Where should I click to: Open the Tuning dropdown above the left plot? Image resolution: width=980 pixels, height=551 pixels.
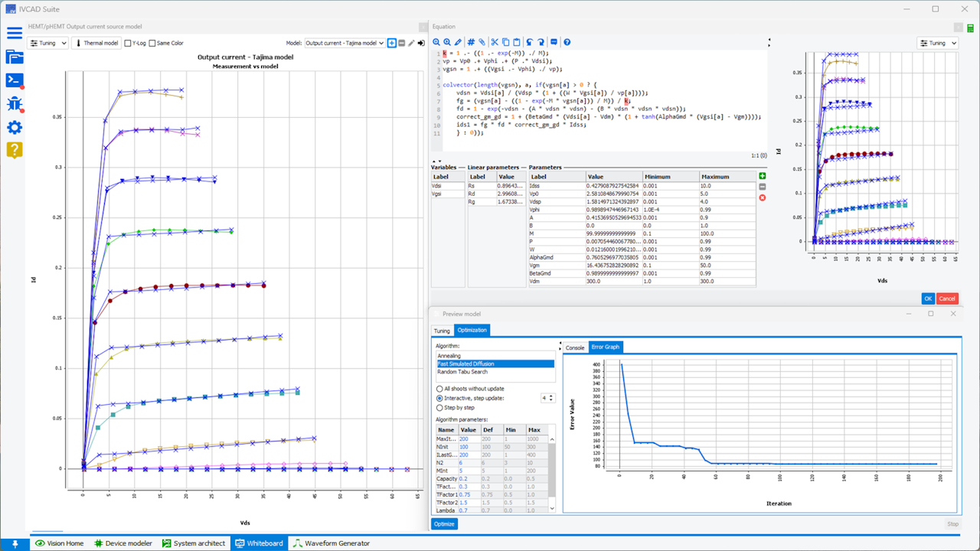tap(47, 43)
